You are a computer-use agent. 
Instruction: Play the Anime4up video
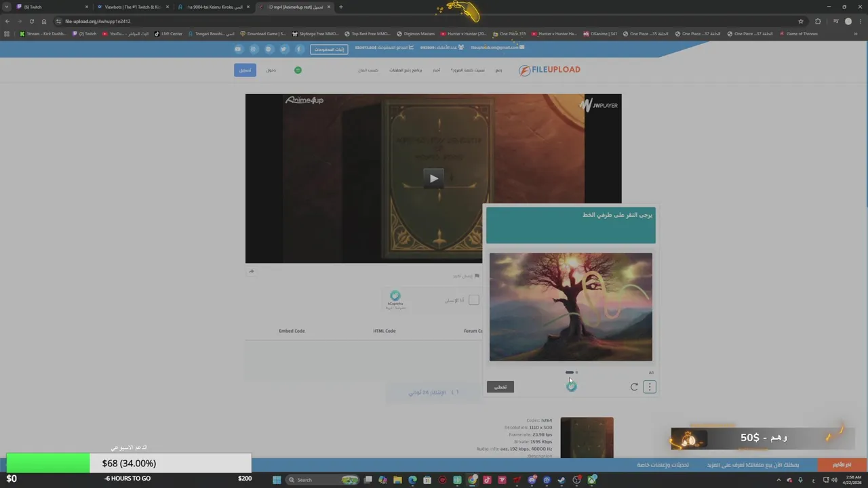point(433,178)
